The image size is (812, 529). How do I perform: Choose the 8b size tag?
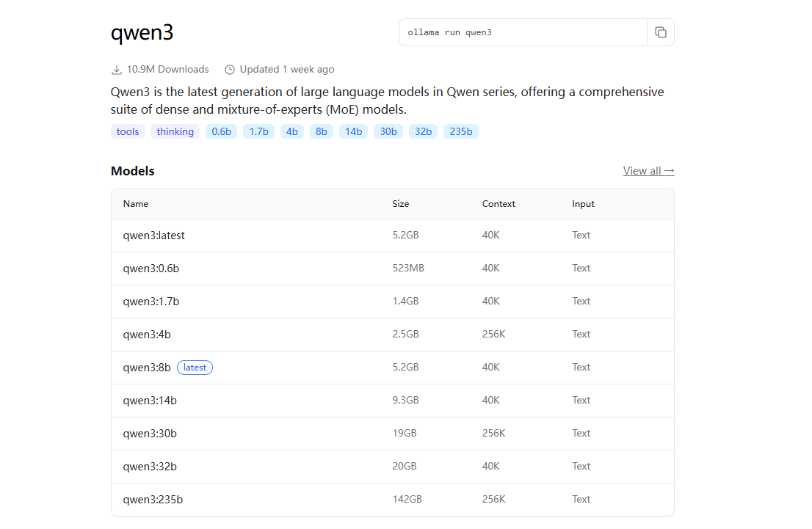(x=321, y=131)
